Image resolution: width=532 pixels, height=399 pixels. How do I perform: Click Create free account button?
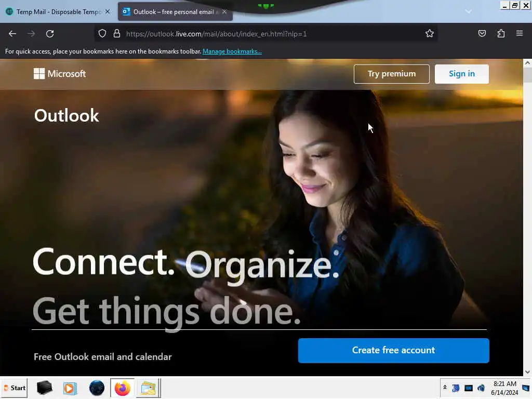point(394,351)
